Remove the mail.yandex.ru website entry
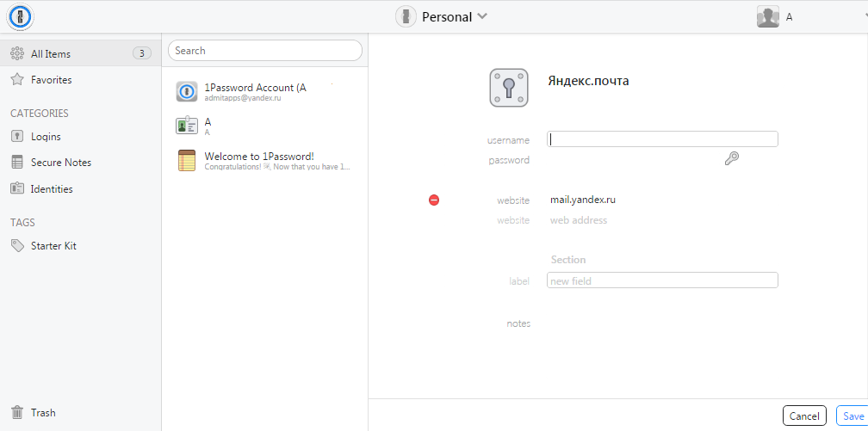This screenshot has height=431, width=868. pyautogui.click(x=434, y=200)
